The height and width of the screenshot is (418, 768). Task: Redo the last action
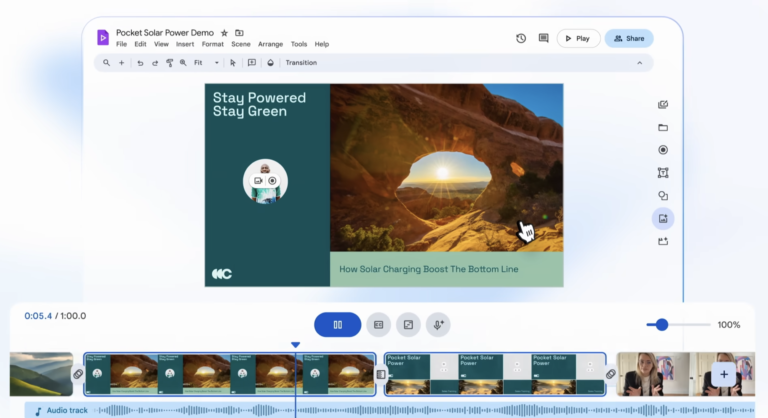155,63
